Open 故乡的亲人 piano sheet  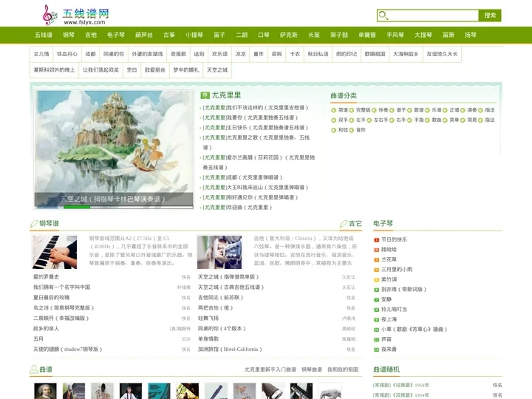46,328
